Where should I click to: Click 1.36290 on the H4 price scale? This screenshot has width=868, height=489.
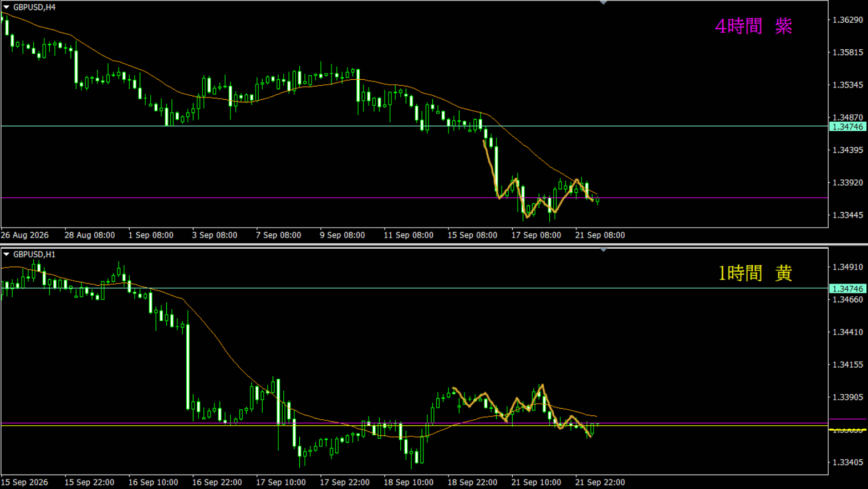848,20
